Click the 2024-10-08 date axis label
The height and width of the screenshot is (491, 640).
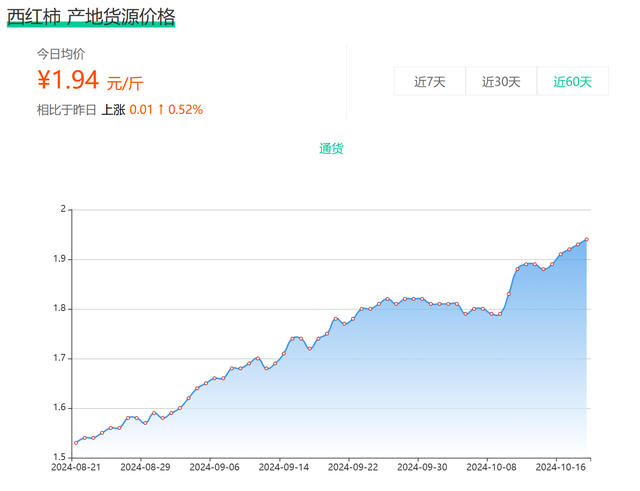[490, 467]
